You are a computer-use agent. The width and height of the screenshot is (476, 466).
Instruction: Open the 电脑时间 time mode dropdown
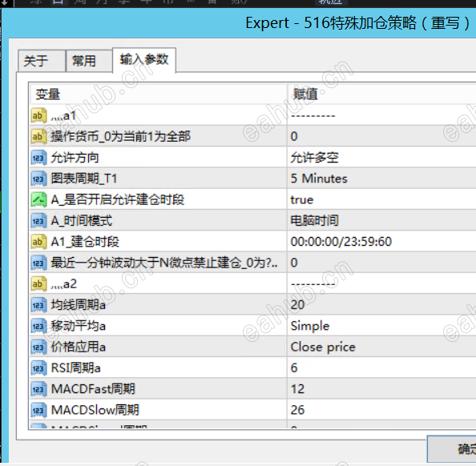click(x=381, y=220)
